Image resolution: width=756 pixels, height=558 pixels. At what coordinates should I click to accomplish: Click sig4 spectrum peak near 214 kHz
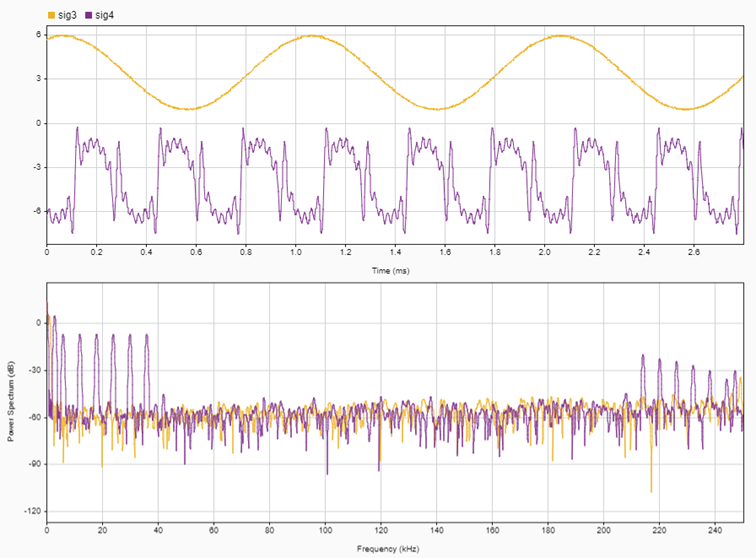[643, 356]
